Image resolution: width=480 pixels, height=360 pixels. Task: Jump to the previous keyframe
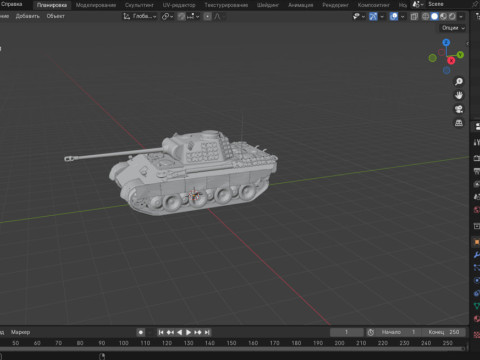(170, 332)
